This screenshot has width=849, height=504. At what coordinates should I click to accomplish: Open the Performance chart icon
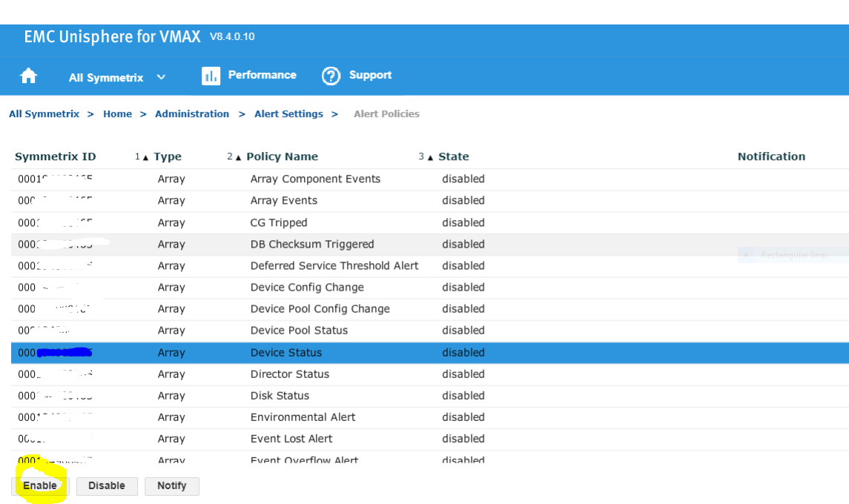211,76
